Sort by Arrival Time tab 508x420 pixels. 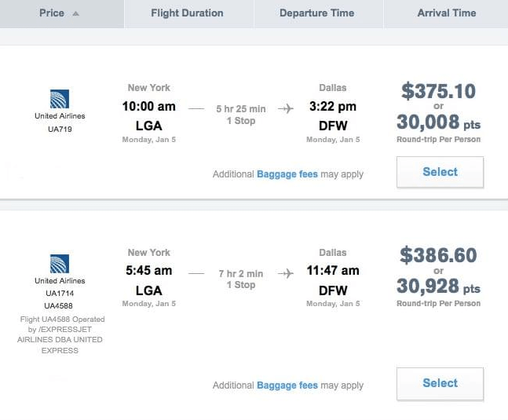[446, 13]
